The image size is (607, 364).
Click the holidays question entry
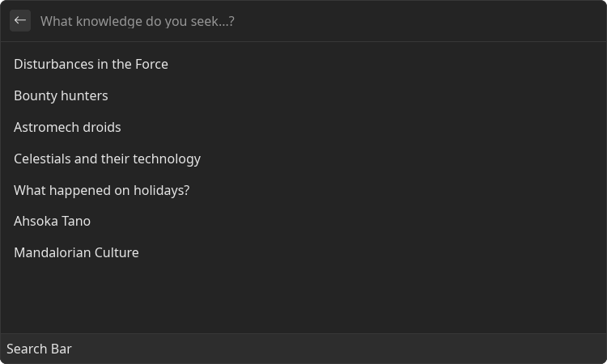303,190
